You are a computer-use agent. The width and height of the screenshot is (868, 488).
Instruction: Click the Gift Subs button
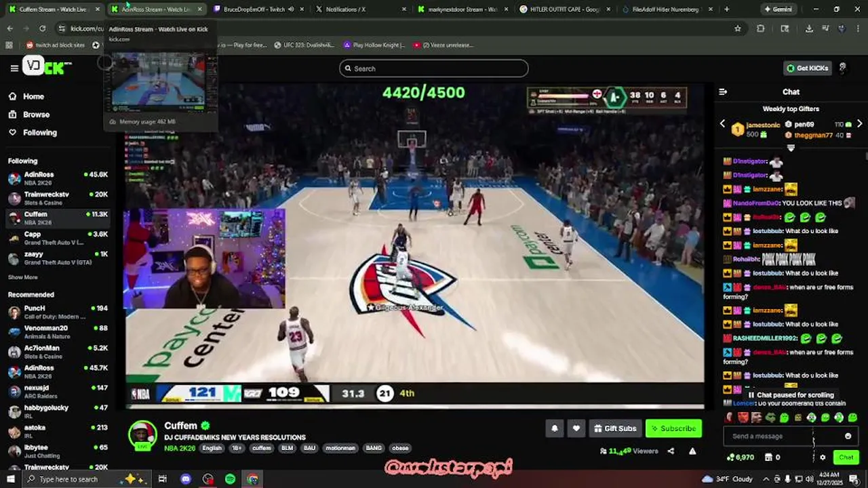tap(614, 428)
